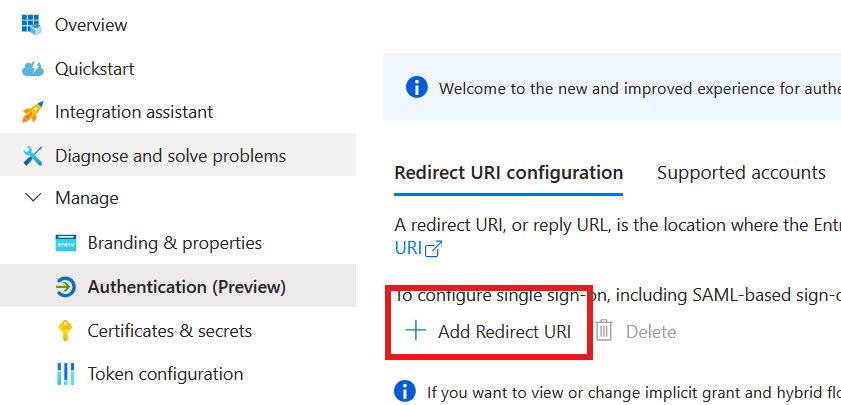Click the Certificates & secrets key icon
The image size is (841, 405).
point(66,331)
